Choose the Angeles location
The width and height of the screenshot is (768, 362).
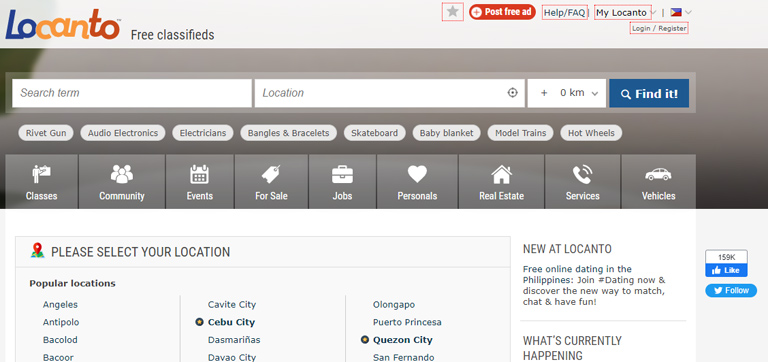pyautogui.click(x=60, y=305)
